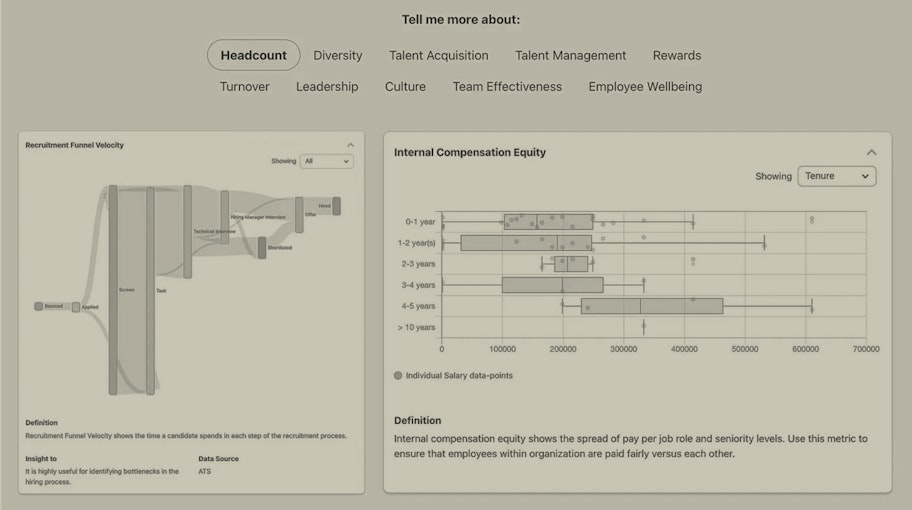Select the Rewards tab
The image size is (912, 510).
point(677,55)
